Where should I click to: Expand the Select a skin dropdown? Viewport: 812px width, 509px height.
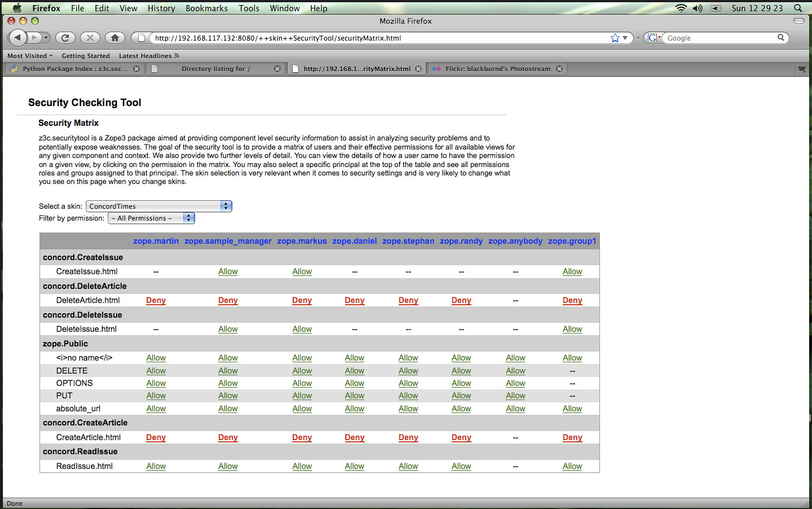coord(226,206)
